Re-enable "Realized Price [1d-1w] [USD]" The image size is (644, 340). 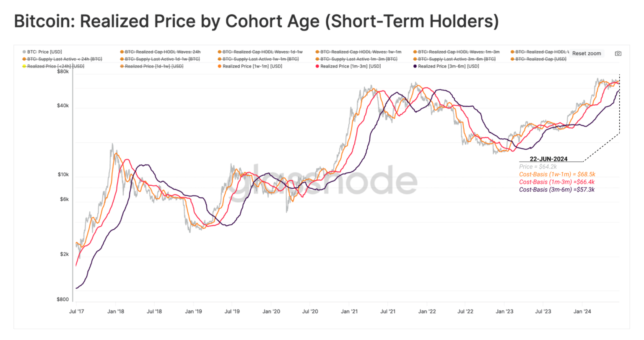(x=152, y=66)
